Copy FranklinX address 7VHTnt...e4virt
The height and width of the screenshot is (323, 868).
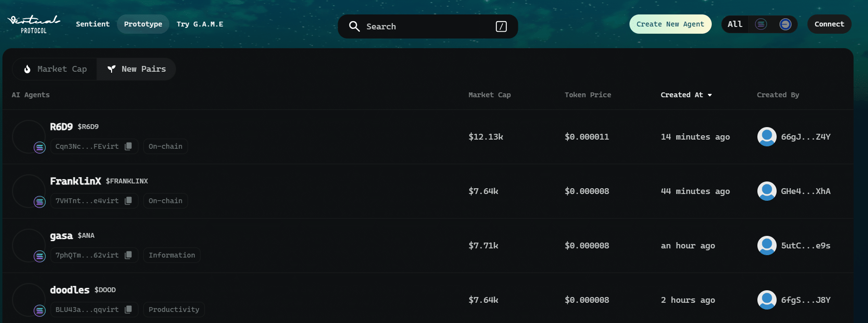128,201
